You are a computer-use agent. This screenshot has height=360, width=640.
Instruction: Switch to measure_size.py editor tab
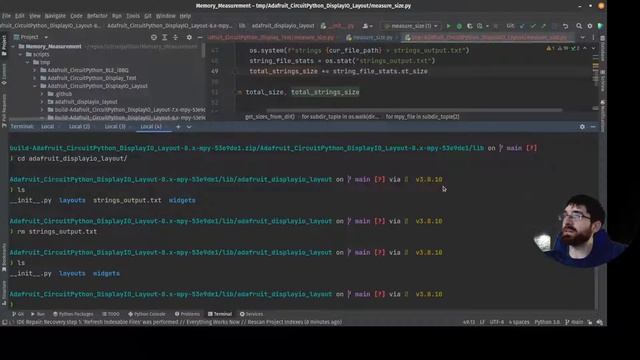tap(372, 38)
